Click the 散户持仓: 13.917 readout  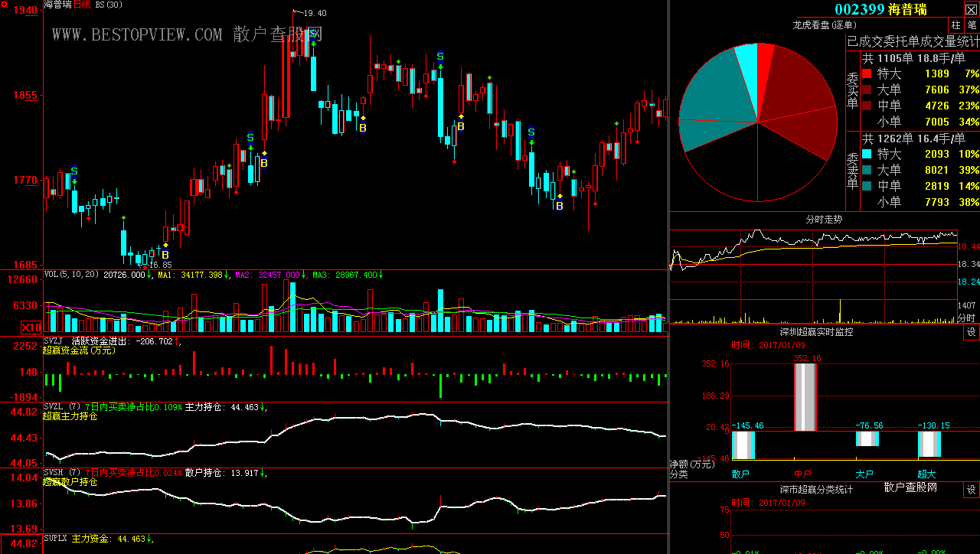coord(222,472)
